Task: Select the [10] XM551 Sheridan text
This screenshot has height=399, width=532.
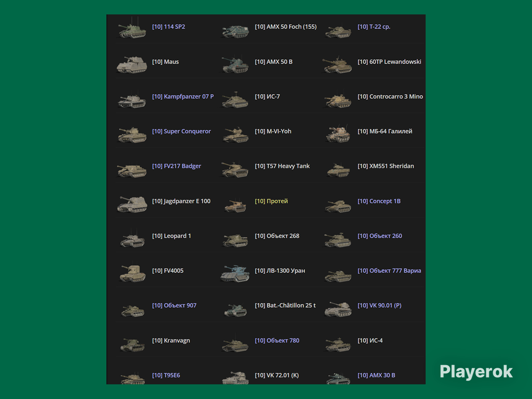Action: coord(386,166)
